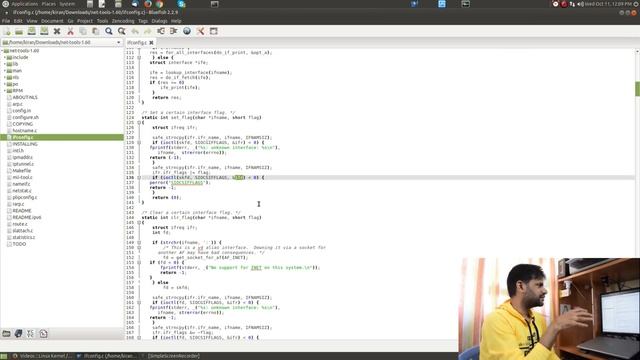Click the Preview in browser globe icon
Screen dimensions: 640x360
click(x=187, y=31)
